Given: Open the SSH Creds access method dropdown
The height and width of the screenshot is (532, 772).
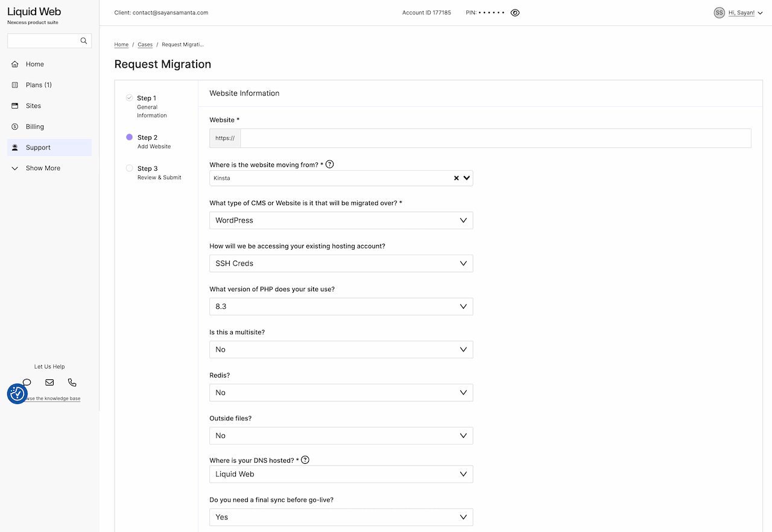Looking at the screenshot, I should (x=341, y=264).
